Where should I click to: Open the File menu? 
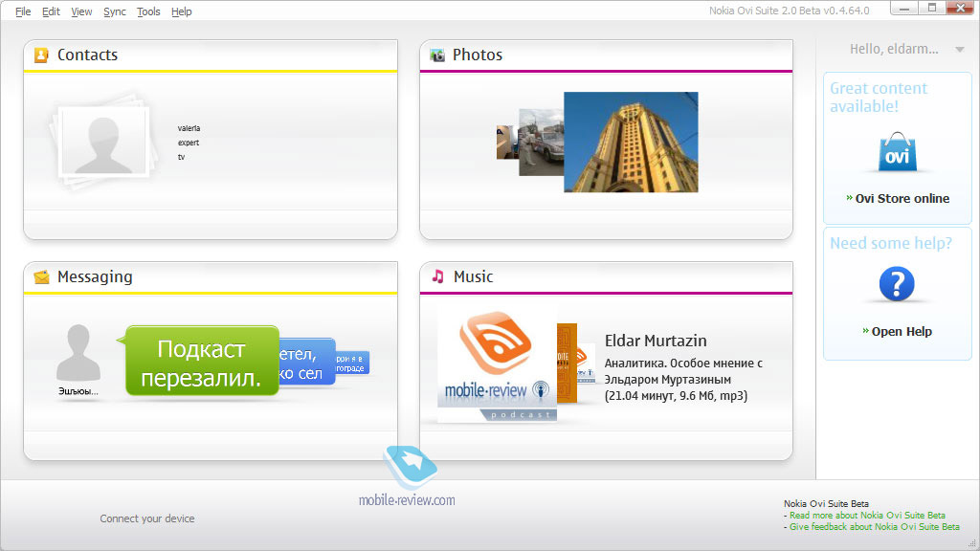pos(23,11)
